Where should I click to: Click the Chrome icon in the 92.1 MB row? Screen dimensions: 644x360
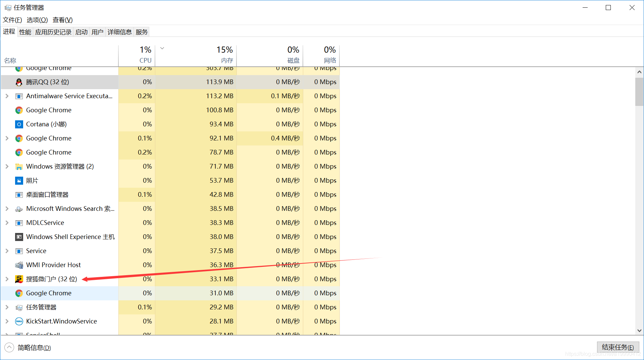19,138
